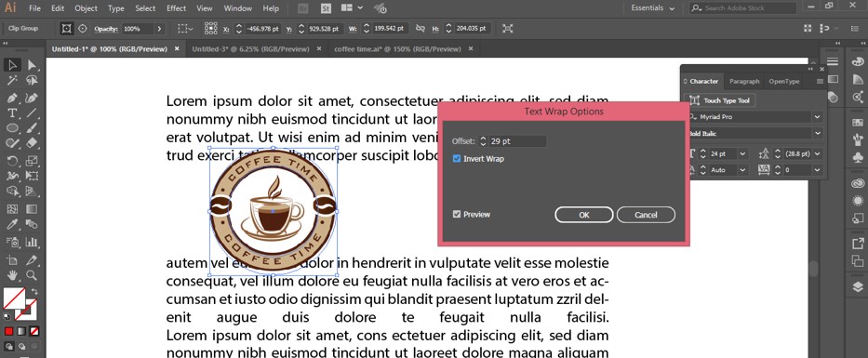Click the Edit Contents circle button
Image resolution: width=868 pixels, height=358 pixels.
click(x=83, y=28)
